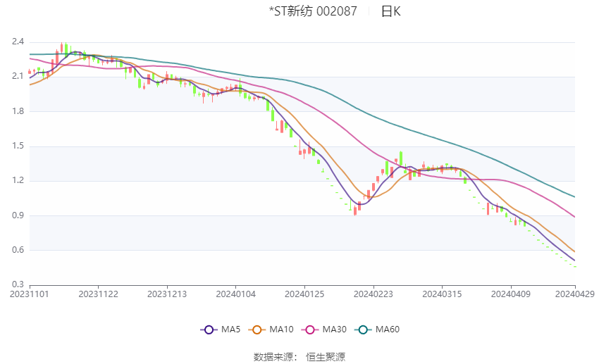Screen dimensions: 599x364
Task: Click the y-axis value 2.1
Action: [18, 76]
